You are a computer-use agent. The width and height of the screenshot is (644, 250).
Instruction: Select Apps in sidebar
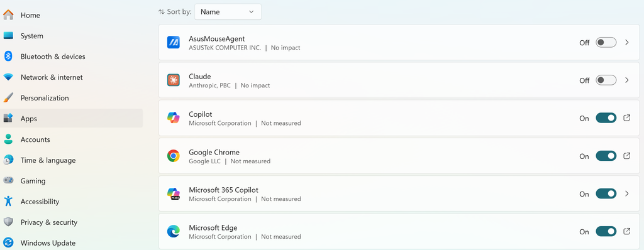(x=72, y=118)
